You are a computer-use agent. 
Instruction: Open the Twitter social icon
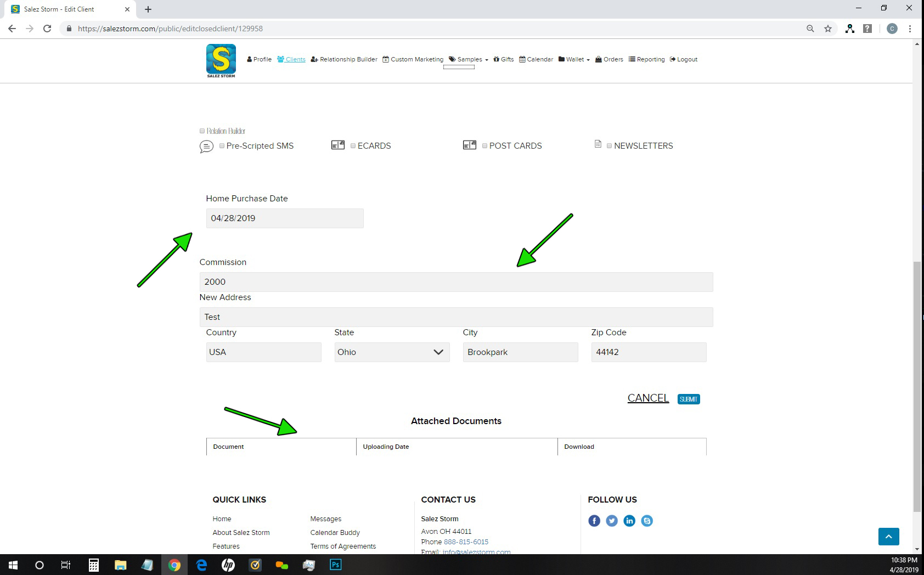611,521
